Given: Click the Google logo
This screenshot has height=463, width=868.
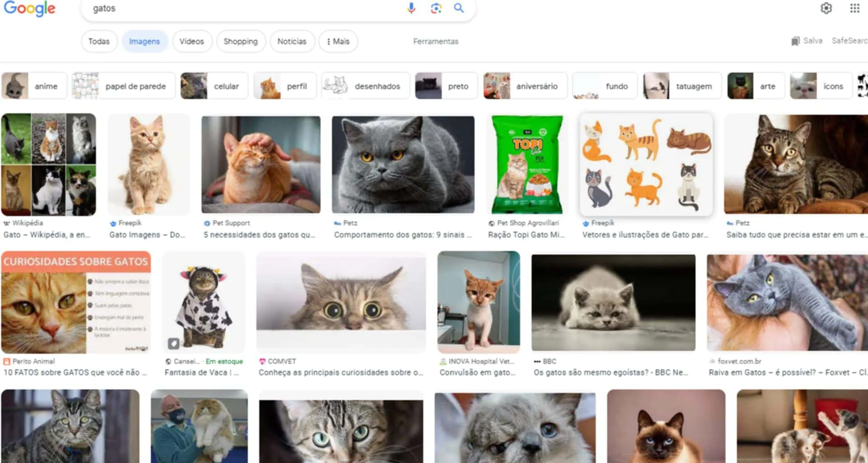Looking at the screenshot, I should (30, 9).
